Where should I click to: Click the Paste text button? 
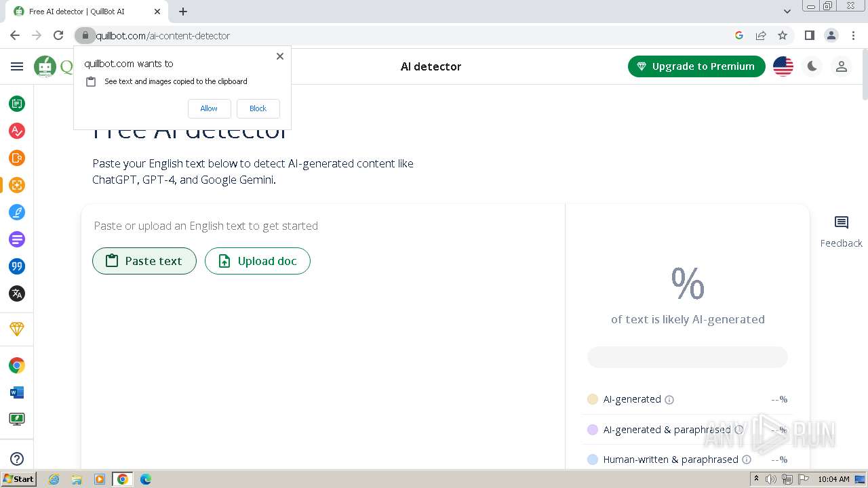point(144,261)
